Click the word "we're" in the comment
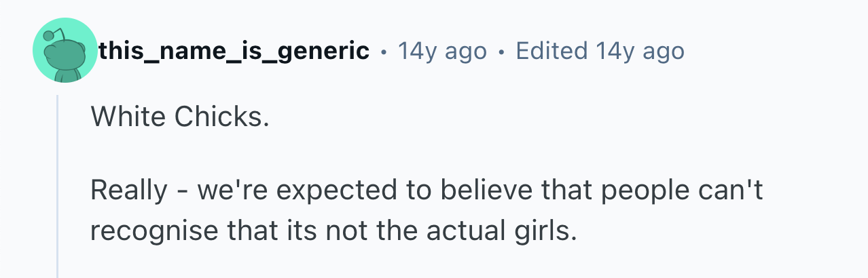The height and width of the screenshot is (278, 868). [230, 191]
